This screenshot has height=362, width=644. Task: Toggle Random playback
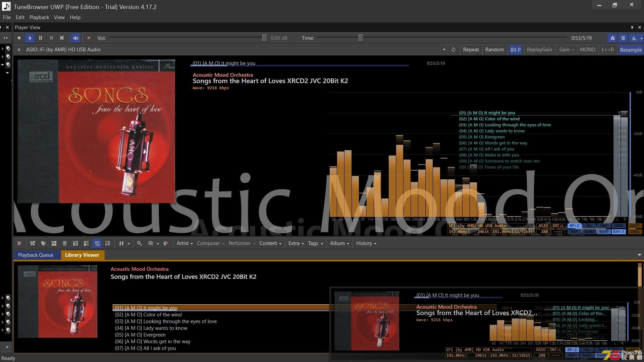tap(494, 50)
